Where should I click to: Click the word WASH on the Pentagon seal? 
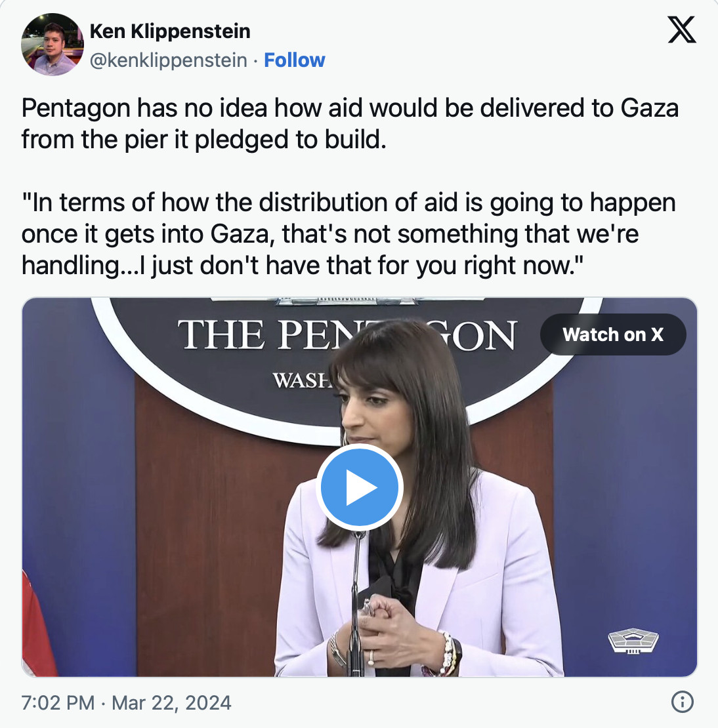[x=299, y=380]
